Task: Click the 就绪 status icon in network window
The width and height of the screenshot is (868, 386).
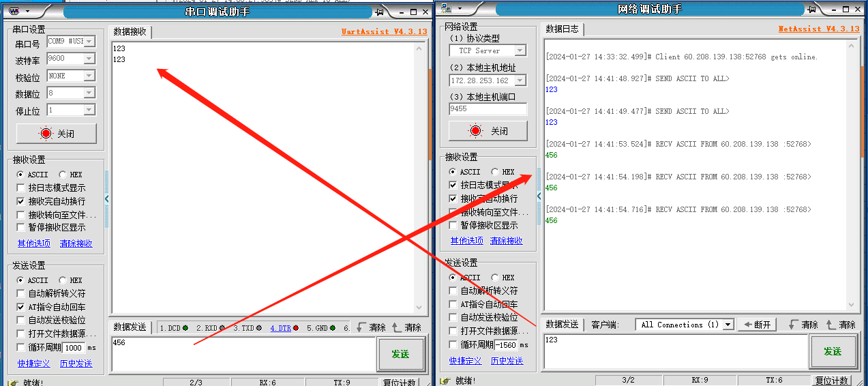Action: [445, 381]
